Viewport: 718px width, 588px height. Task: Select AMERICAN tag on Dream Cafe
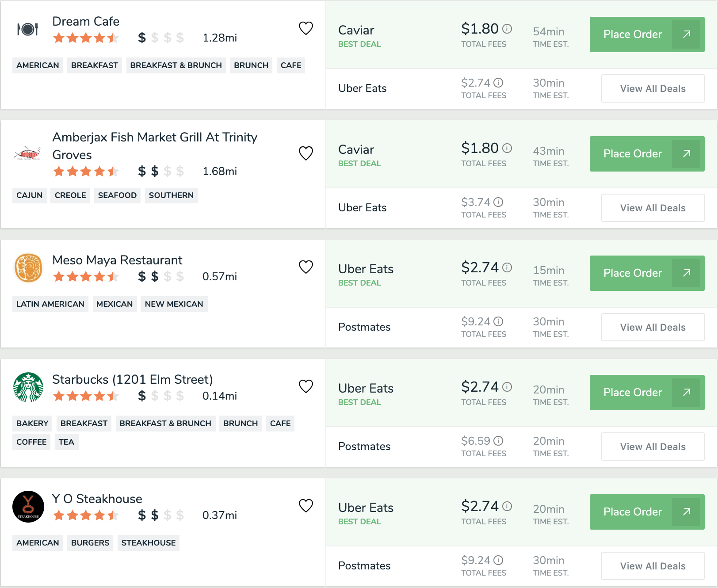(38, 65)
